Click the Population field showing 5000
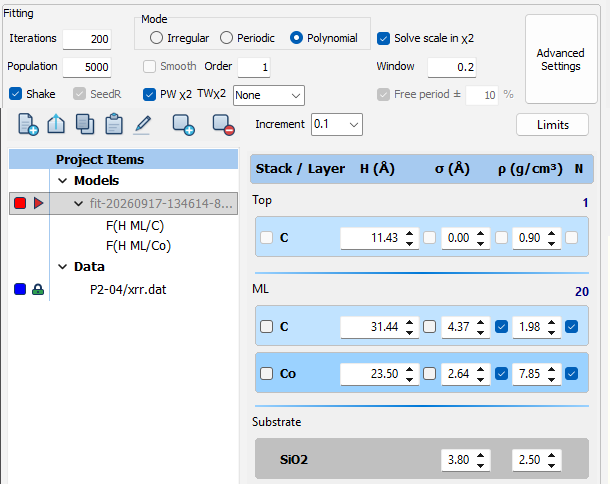610x484 pixels. click(x=87, y=67)
